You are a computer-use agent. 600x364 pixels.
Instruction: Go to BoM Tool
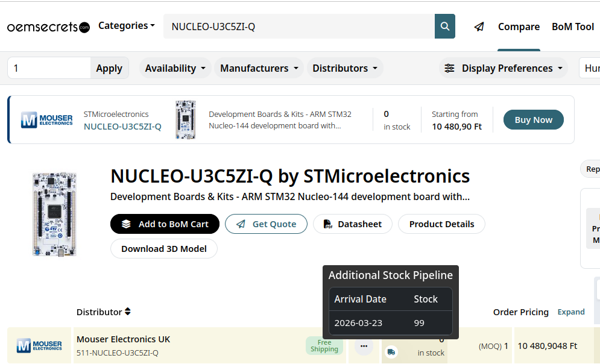(573, 27)
